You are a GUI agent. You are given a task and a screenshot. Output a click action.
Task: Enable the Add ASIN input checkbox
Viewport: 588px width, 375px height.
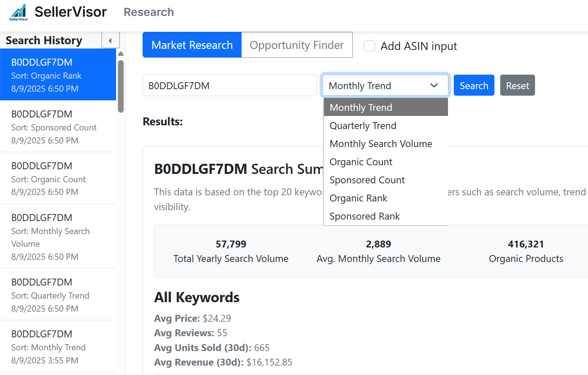[x=369, y=46]
